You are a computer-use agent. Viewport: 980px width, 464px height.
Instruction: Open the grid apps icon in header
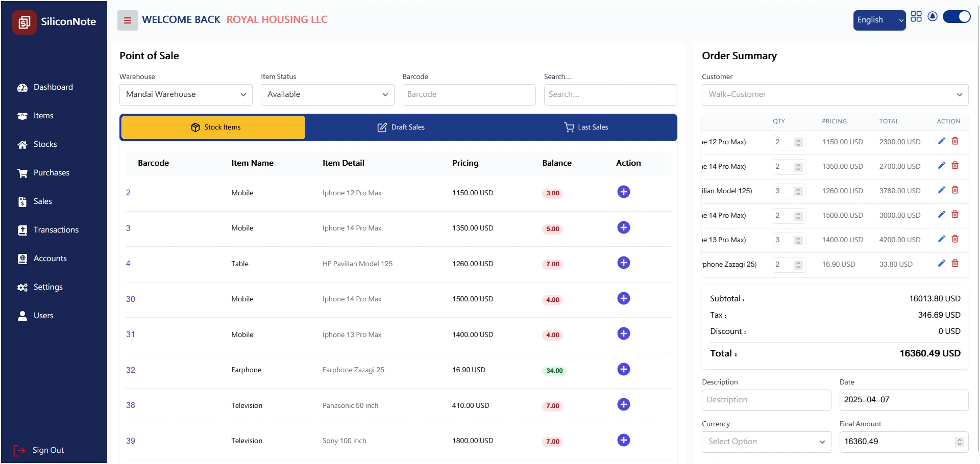916,17
